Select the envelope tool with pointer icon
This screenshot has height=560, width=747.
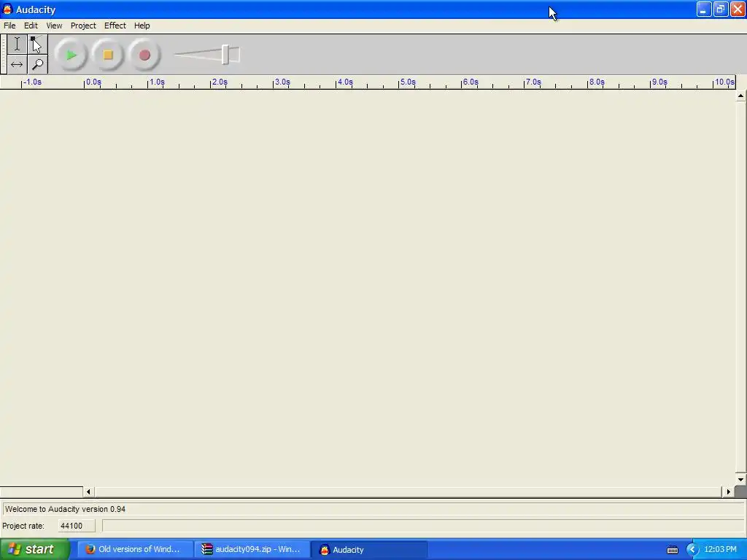point(37,44)
